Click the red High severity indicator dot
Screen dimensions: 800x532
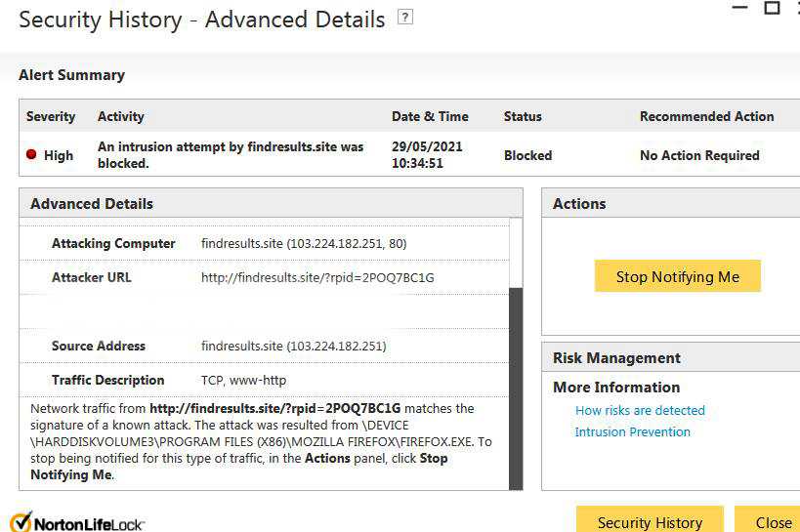click(32, 155)
